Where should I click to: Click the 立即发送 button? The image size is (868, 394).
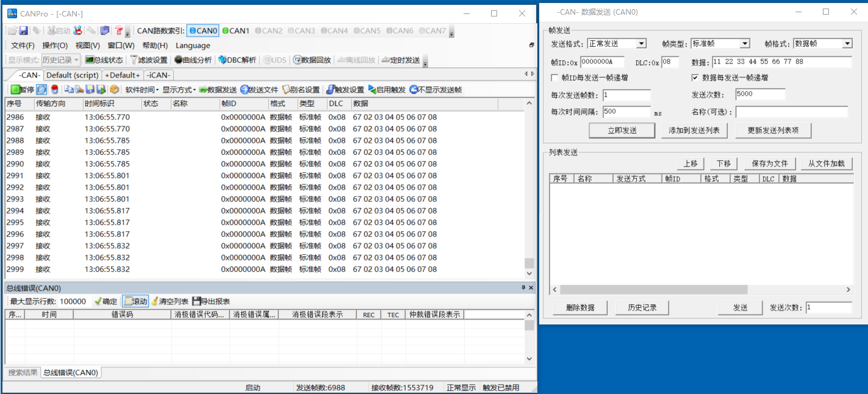pos(622,131)
